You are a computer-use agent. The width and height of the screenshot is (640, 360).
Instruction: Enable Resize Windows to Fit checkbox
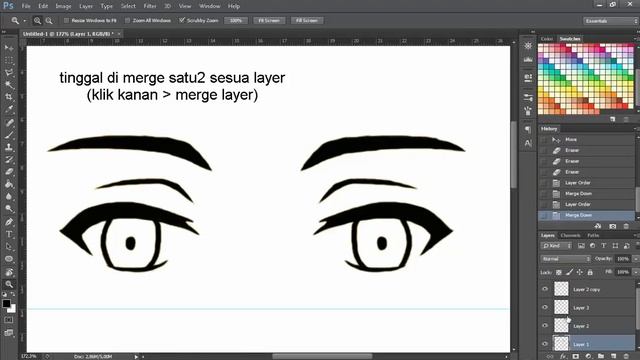pos(67,20)
